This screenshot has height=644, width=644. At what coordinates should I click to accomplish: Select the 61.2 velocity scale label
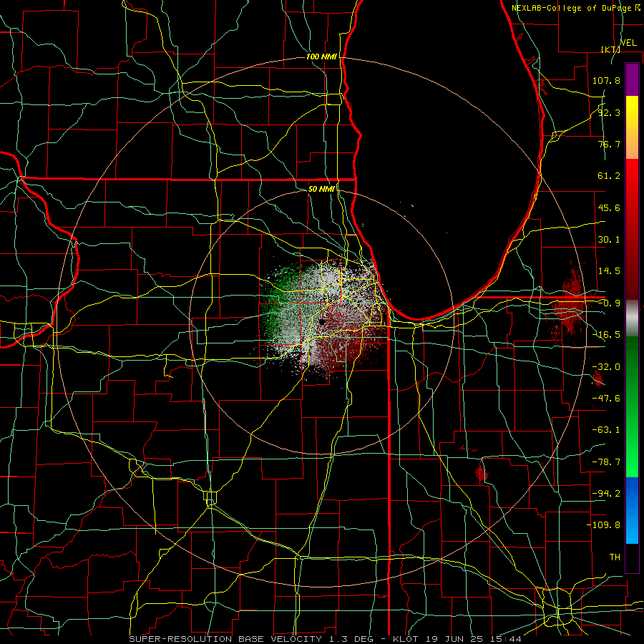tap(609, 176)
